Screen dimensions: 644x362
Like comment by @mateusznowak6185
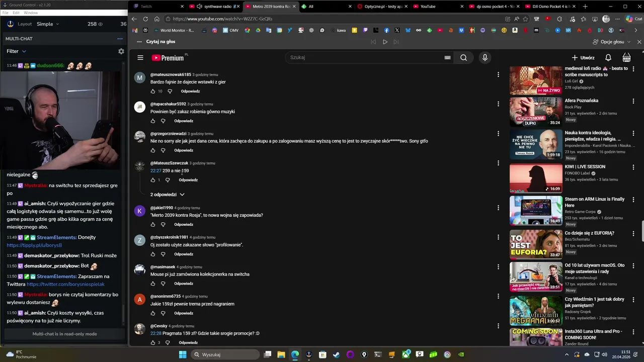pos(153,91)
